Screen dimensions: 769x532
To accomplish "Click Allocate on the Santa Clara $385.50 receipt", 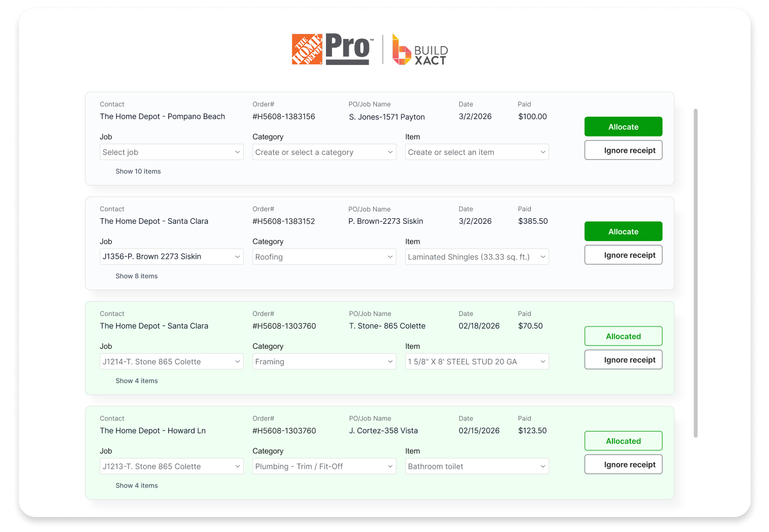I will click(x=623, y=231).
